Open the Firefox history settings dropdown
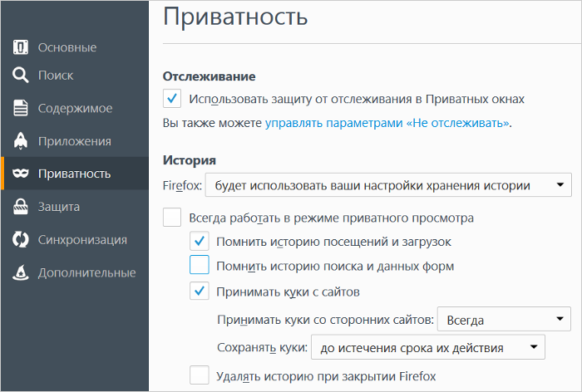Screen dimensions: 582x392 (x=388, y=184)
